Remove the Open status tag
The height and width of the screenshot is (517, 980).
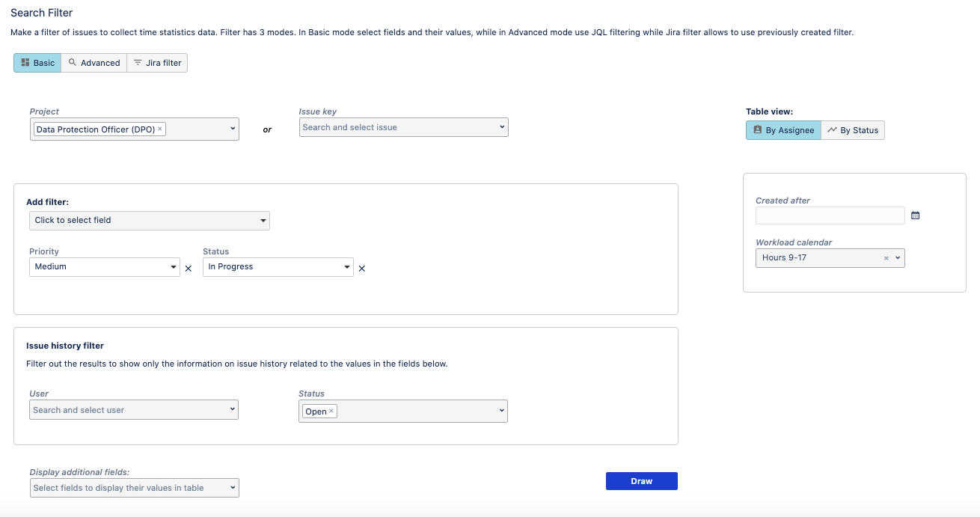331,411
